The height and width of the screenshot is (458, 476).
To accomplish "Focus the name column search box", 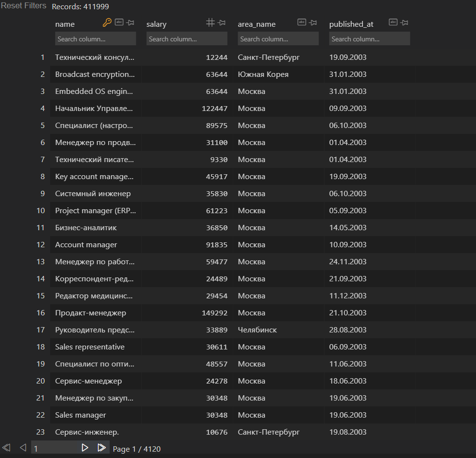I will pyautogui.click(x=95, y=39).
